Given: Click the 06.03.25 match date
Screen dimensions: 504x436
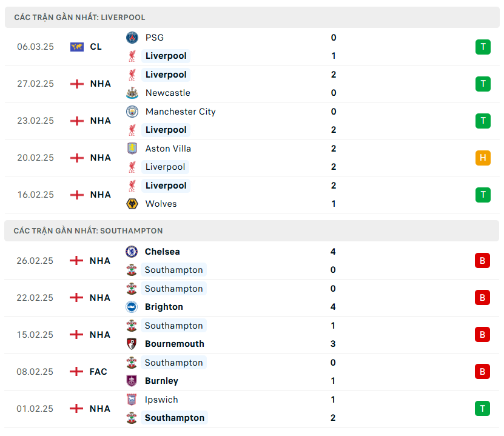Looking at the screenshot, I should click(35, 47).
